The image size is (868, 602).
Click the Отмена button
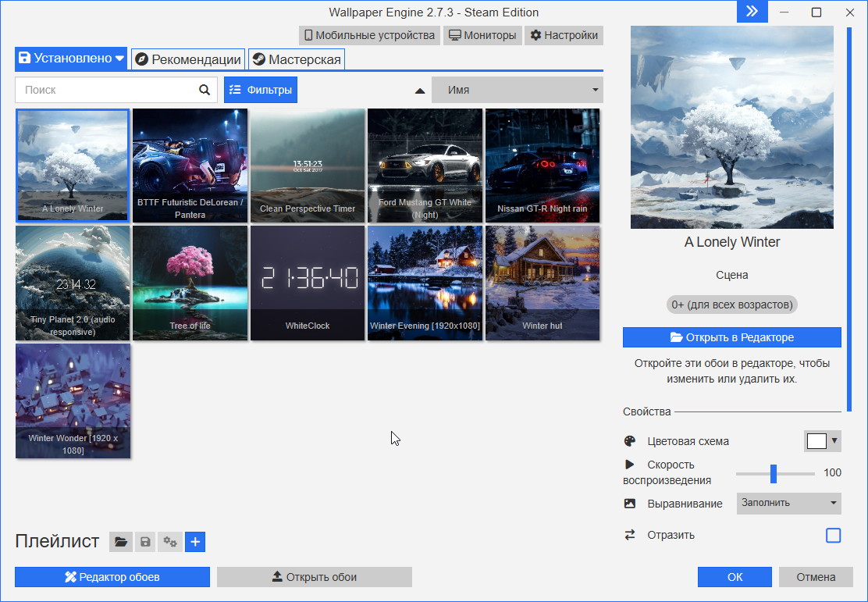tap(816, 577)
